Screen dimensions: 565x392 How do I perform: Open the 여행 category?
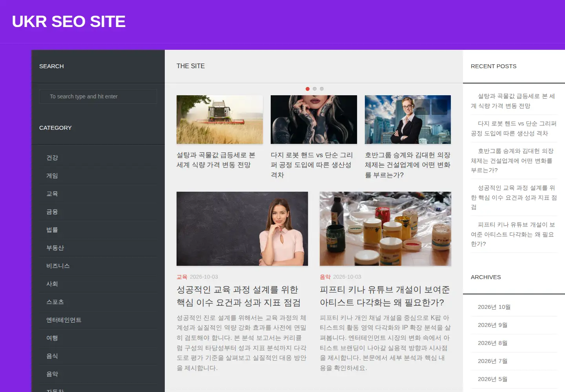(x=52, y=338)
